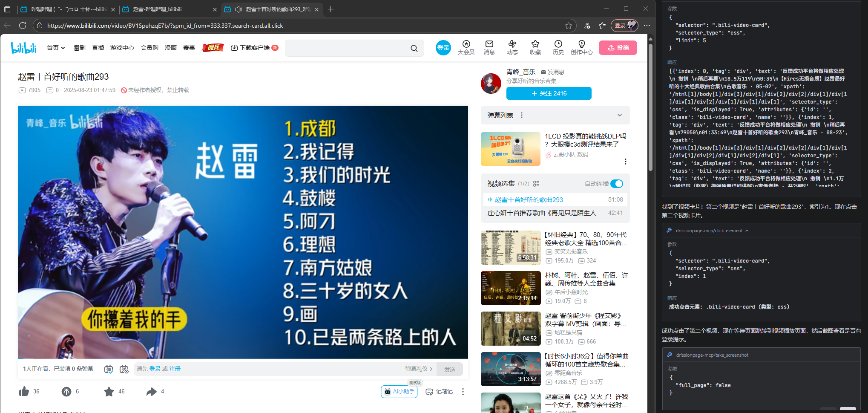Collapse the 弹幕列表 danmaku list panel
Screen dimensions: 868x413
(620, 115)
